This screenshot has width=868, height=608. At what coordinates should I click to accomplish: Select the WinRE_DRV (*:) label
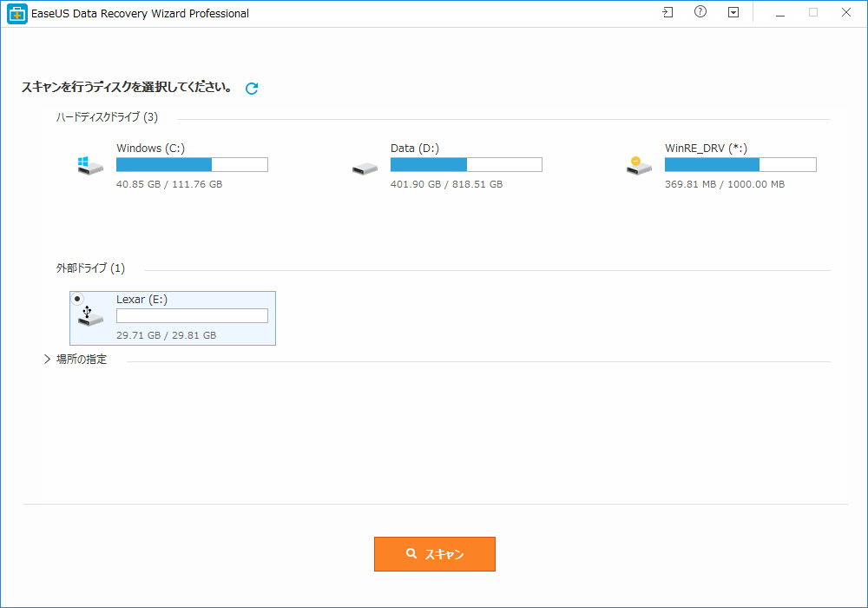(x=706, y=149)
